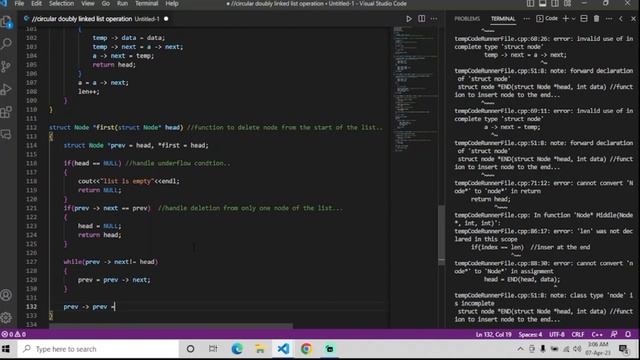Open errors and warnings status item
This screenshot has height=360, width=640.
13,334
